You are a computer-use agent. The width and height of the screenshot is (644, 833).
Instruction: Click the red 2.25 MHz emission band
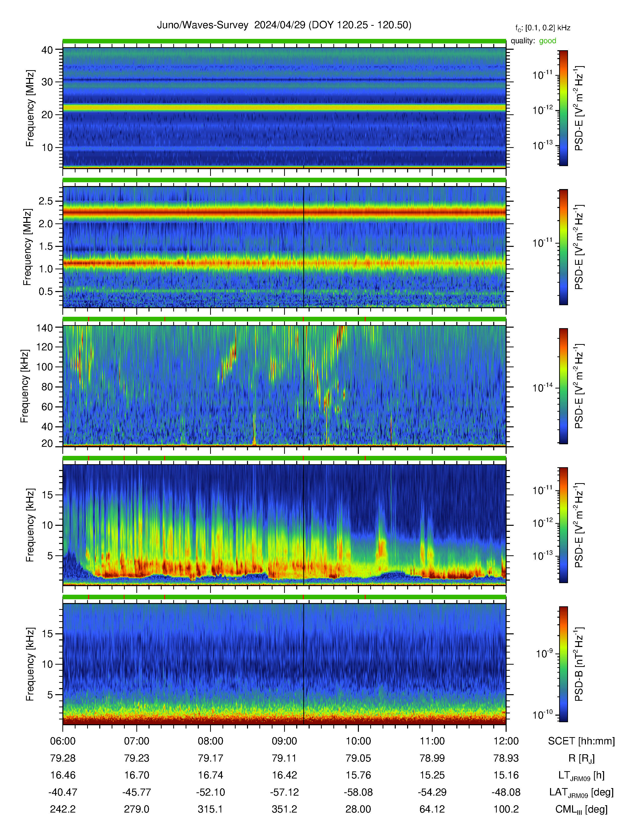click(284, 212)
